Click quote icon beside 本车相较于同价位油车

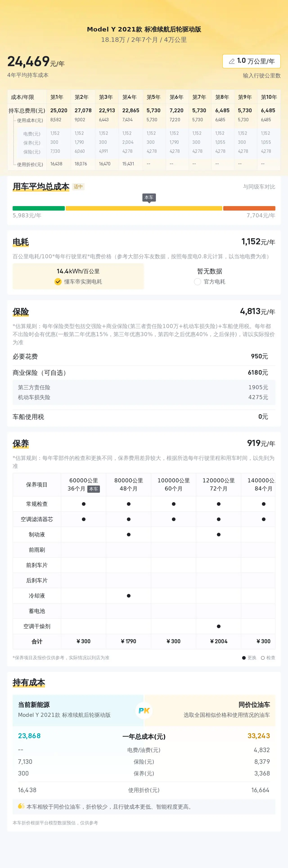pyautogui.click(x=21, y=806)
